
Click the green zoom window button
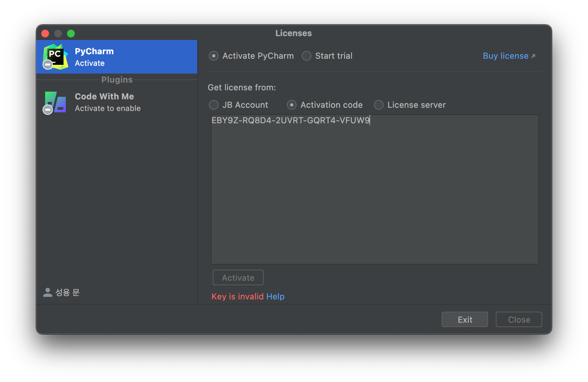pos(71,34)
